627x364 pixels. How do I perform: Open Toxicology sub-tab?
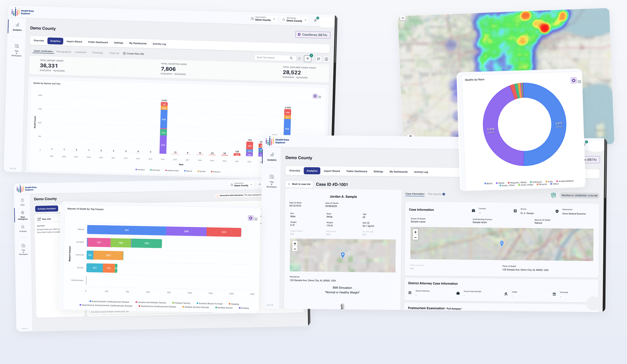[x=97, y=53]
